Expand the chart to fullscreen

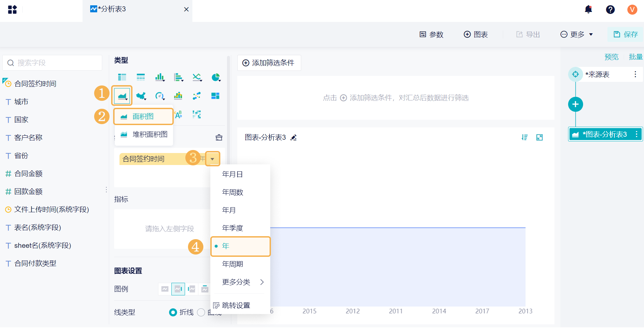pos(539,137)
